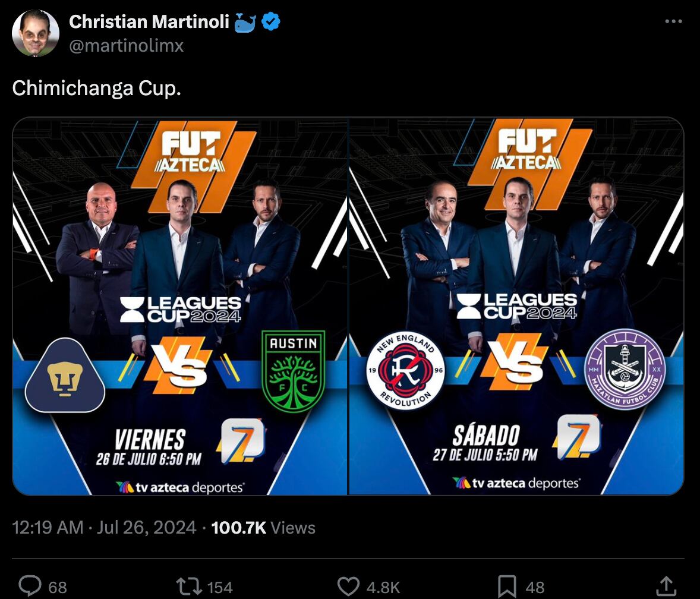700x599 pixels.
Task: Open the three-dot more options menu
Action: coord(673,21)
